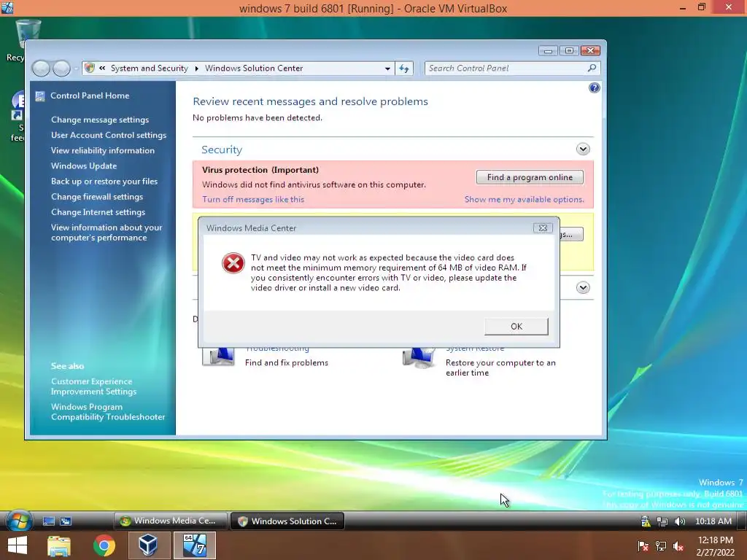Click the shield icon in the address bar
Screen dimensions: 747x560
click(x=89, y=68)
